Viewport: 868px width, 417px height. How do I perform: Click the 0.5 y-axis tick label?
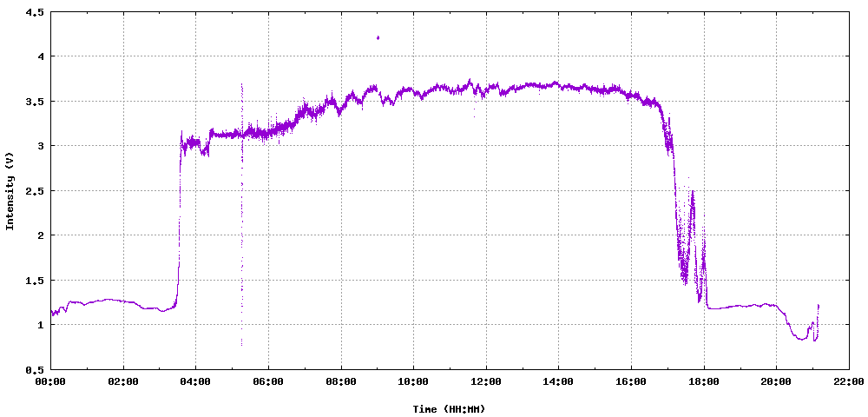point(35,369)
